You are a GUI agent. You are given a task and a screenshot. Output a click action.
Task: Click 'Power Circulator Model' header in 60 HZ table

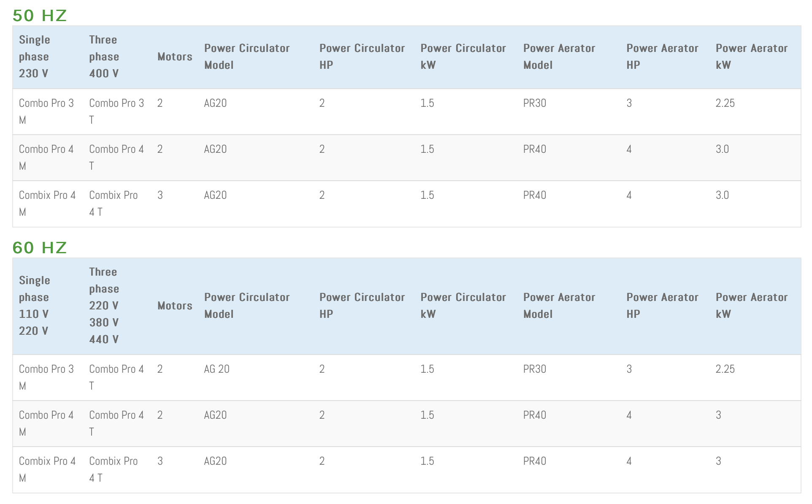click(x=246, y=306)
